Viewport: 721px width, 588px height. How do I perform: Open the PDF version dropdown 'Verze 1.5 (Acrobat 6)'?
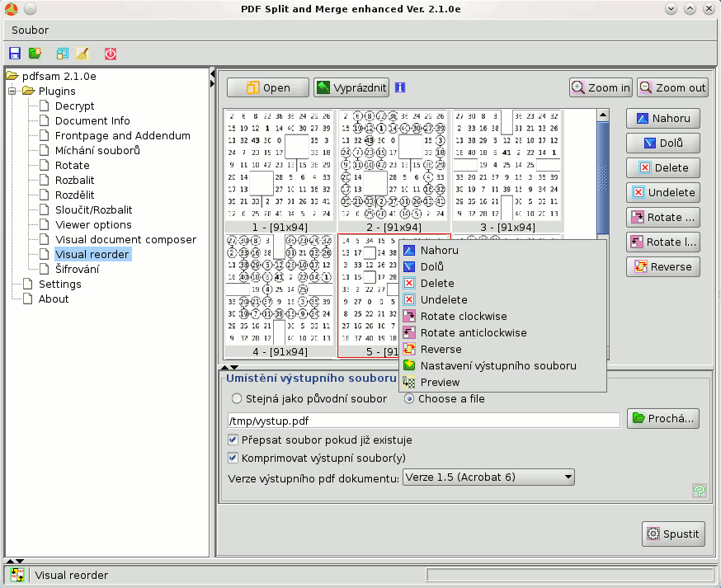489,477
